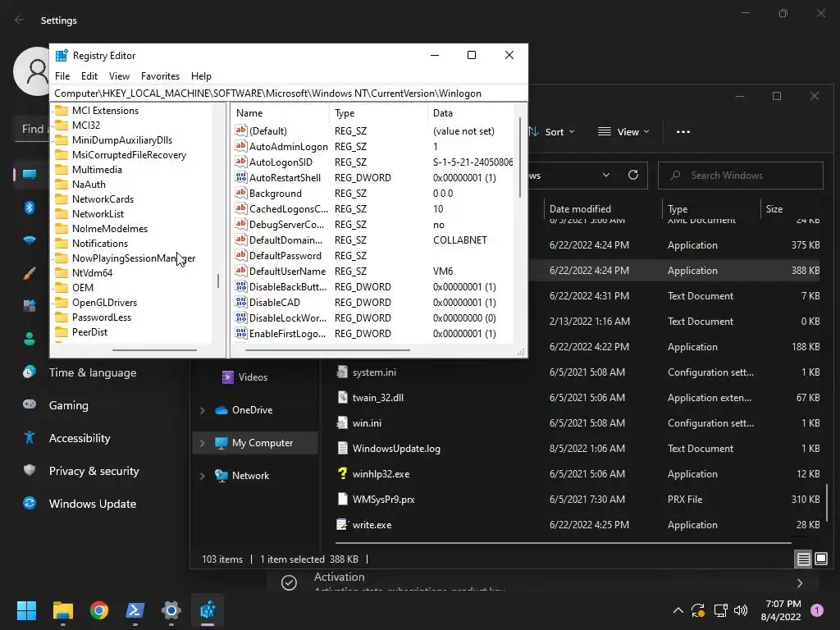
Task: Click the network tray icon
Action: click(720, 610)
